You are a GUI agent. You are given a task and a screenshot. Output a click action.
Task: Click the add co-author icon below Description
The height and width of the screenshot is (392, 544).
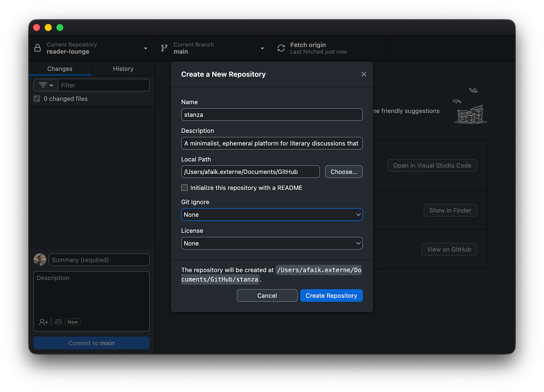point(43,322)
